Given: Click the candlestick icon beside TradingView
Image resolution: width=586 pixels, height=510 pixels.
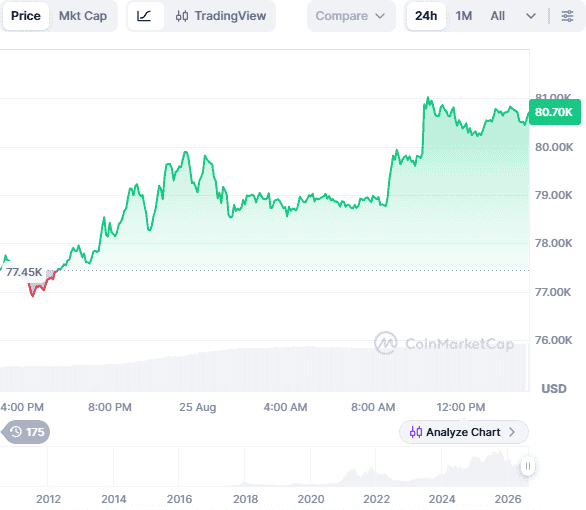Looking at the screenshot, I should coord(182,16).
